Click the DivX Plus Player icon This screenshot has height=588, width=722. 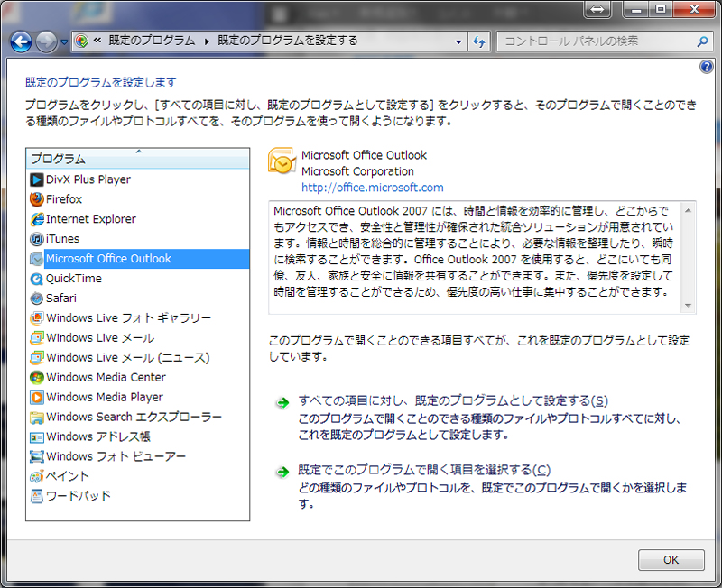pyautogui.click(x=36, y=179)
